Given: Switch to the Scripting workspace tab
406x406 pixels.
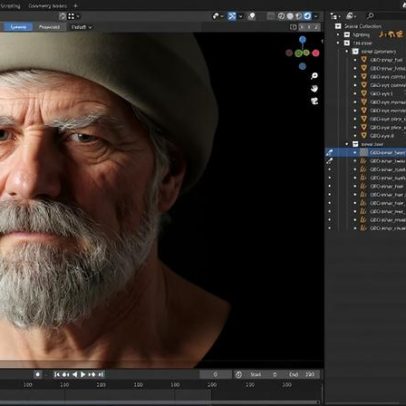Looking at the screenshot, I should pyautogui.click(x=10, y=6).
